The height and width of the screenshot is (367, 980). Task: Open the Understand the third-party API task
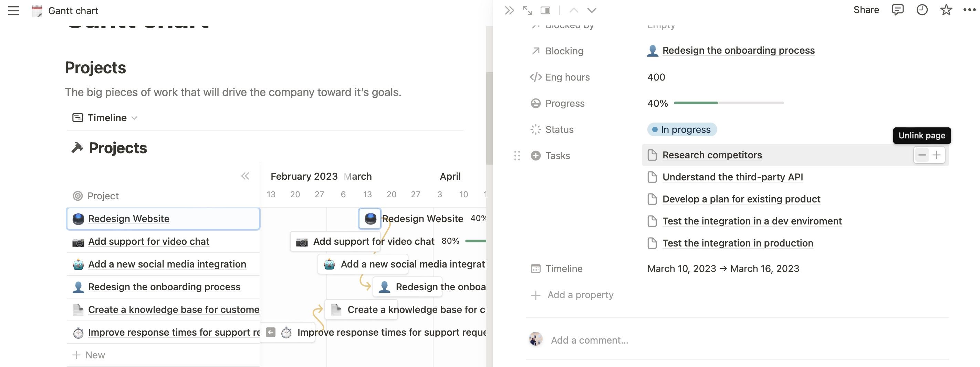pyautogui.click(x=732, y=177)
